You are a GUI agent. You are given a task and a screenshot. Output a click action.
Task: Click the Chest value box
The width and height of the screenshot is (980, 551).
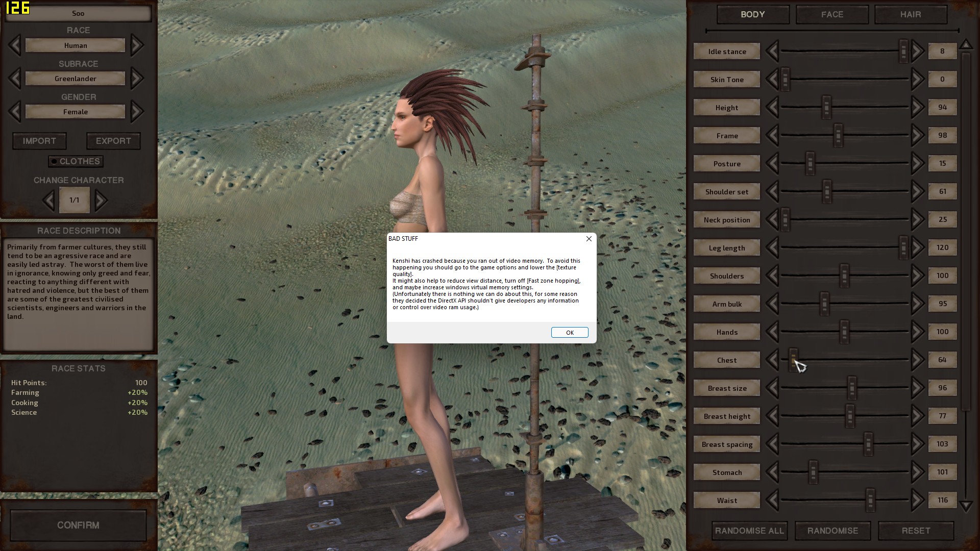pos(942,360)
